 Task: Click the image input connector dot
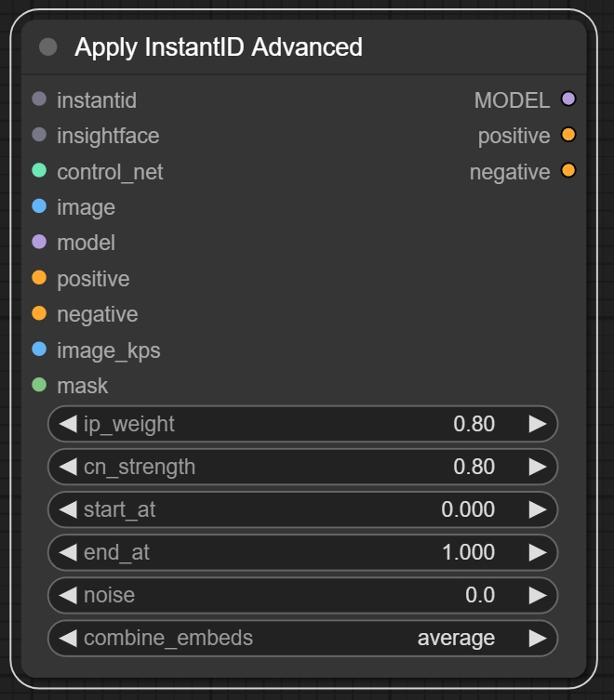[39, 206]
